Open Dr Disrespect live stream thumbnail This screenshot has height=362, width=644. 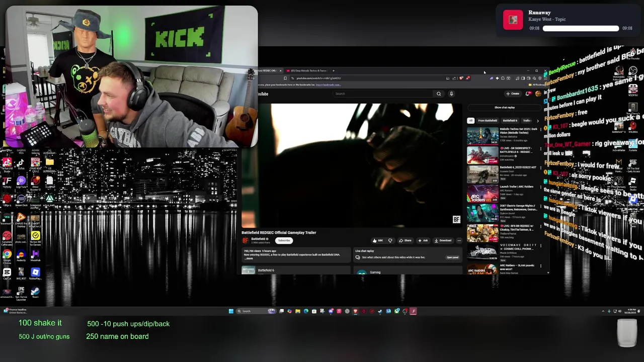click(x=482, y=155)
